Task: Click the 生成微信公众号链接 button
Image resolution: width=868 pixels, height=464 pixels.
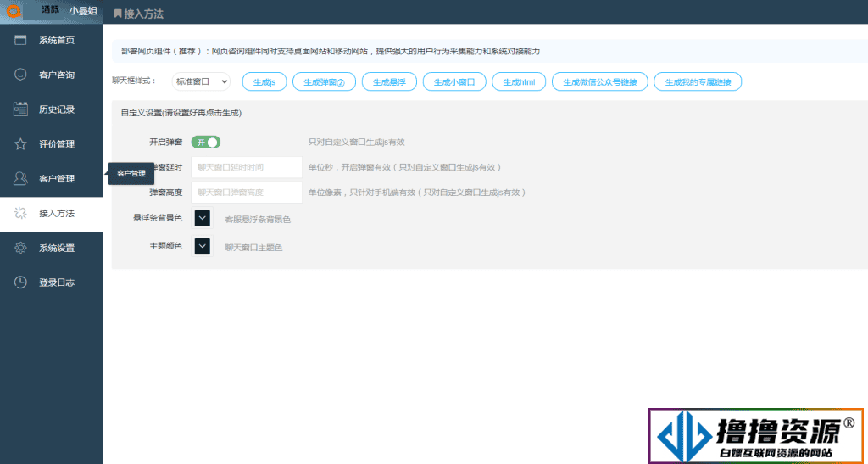Action: point(600,82)
